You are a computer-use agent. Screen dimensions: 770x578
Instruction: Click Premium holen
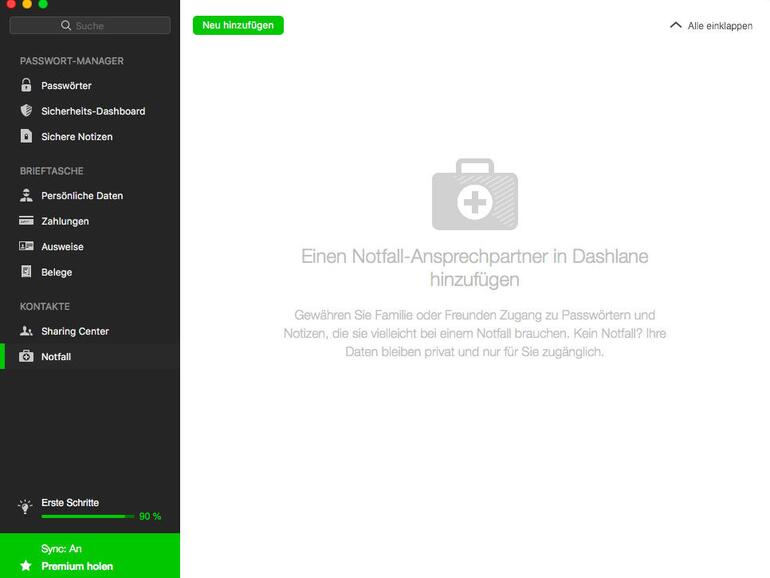click(x=77, y=566)
